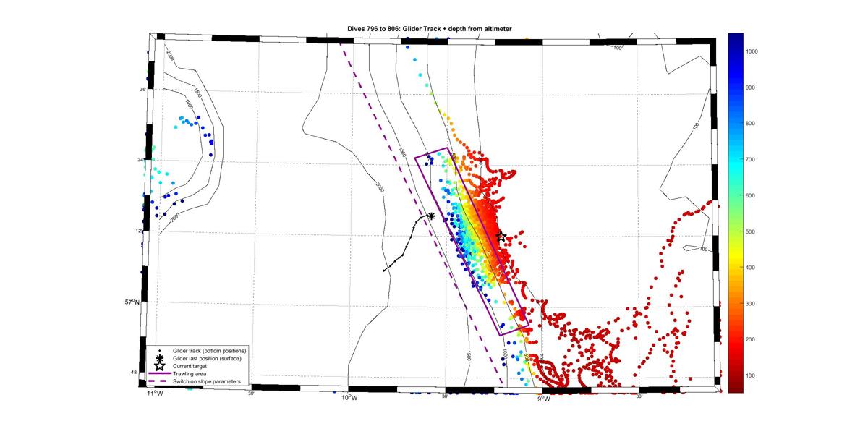868x442 pixels.
Task: Select legend entry 'Switch on slope parameters'
Action: pos(206,381)
